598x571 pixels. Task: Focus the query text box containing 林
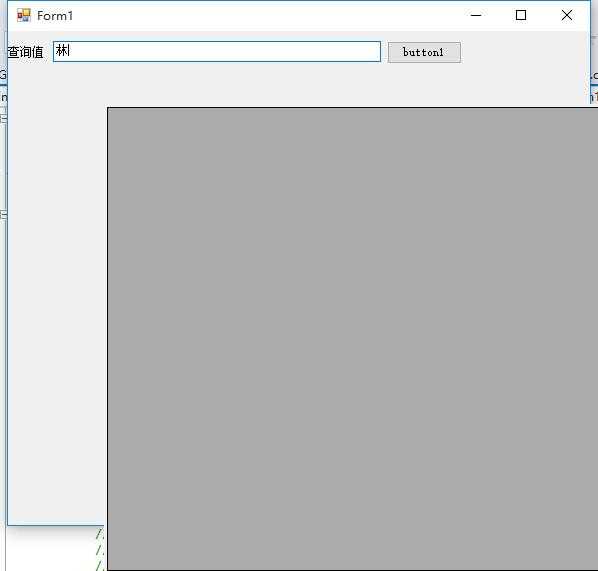pos(217,51)
